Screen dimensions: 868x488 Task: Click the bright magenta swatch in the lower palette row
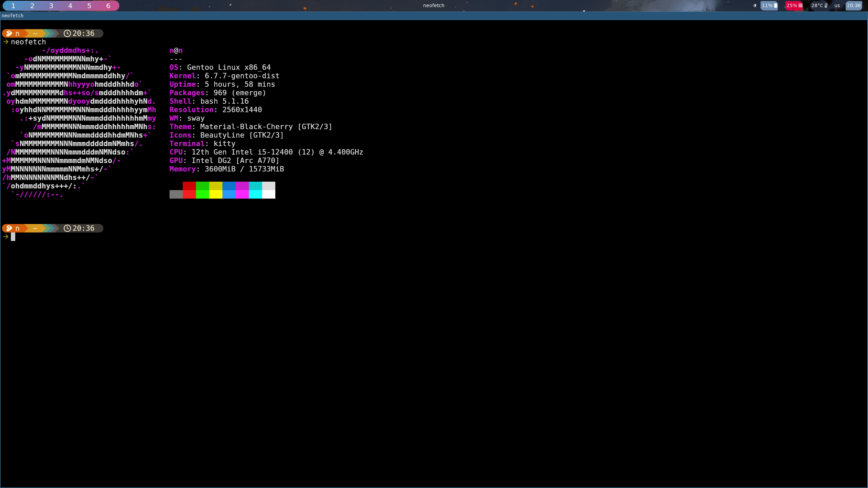(242, 194)
